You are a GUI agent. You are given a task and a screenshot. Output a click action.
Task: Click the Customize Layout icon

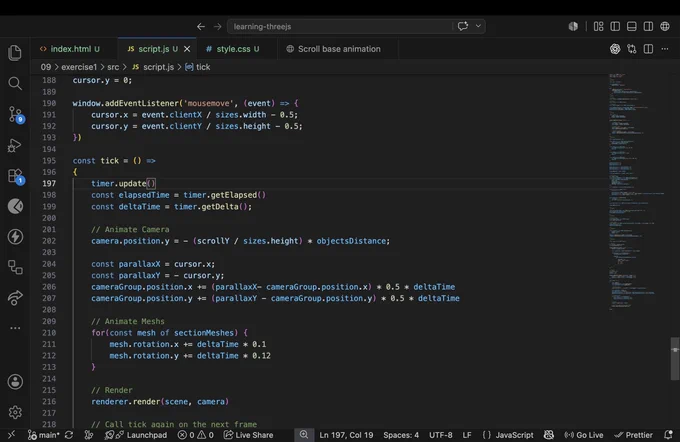[x=598, y=26]
